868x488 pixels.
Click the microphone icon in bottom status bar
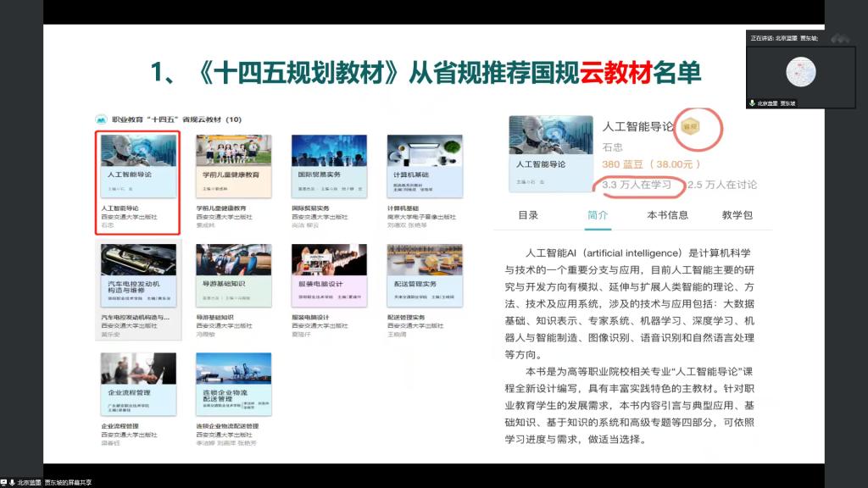click(x=14, y=482)
